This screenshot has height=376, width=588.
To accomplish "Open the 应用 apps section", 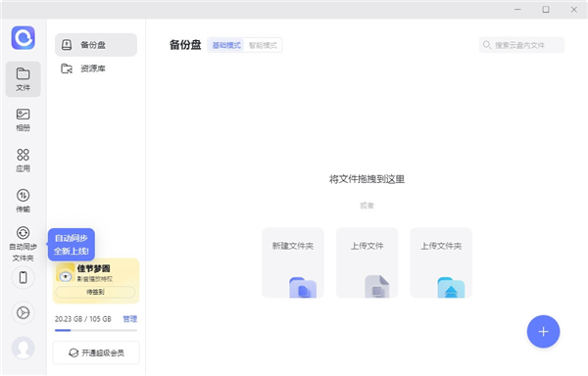I will click(x=24, y=161).
